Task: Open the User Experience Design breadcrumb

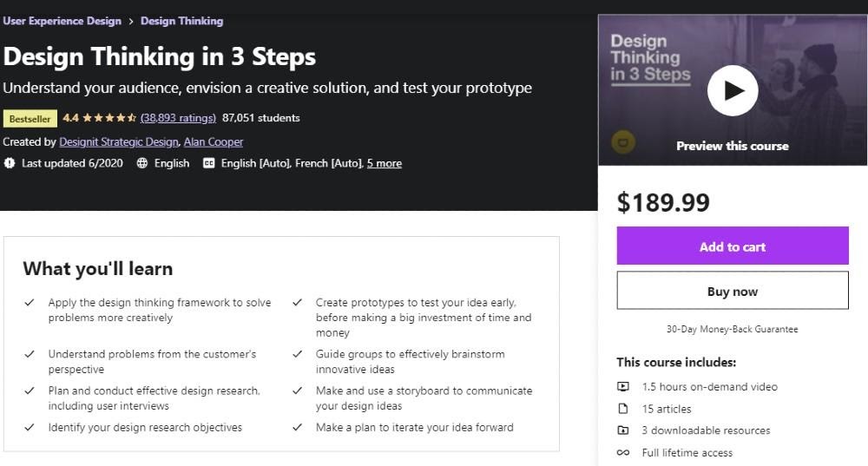Action: (x=62, y=21)
